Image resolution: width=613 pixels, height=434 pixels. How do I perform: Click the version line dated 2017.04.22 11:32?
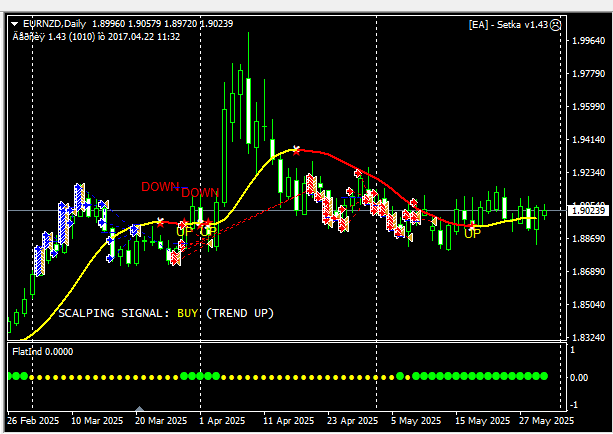(96, 37)
